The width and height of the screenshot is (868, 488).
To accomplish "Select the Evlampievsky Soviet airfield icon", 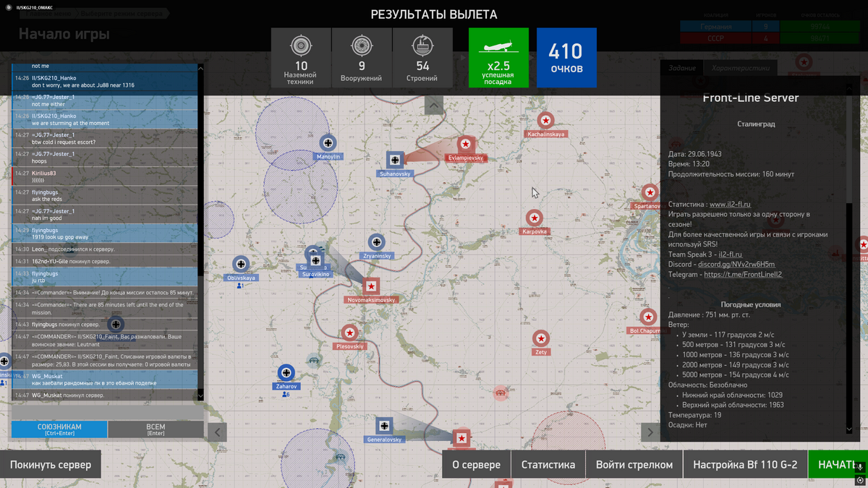I will tap(466, 145).
